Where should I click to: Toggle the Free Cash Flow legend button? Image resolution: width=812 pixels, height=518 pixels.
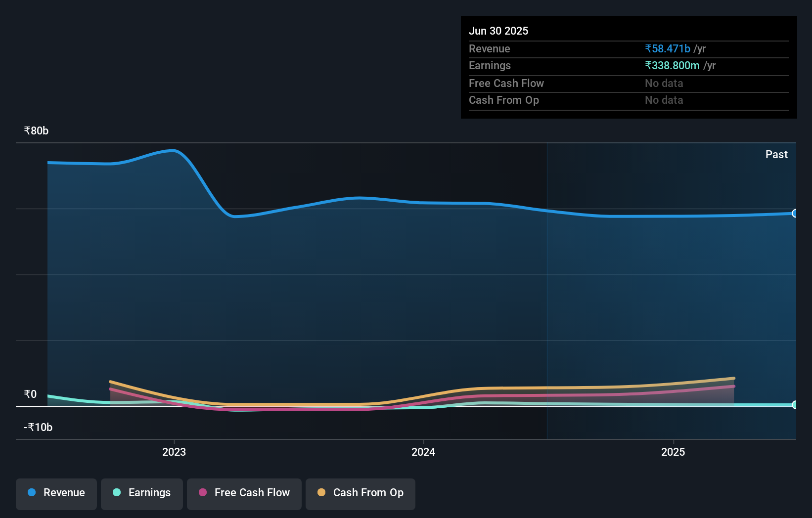pos(244,494)
